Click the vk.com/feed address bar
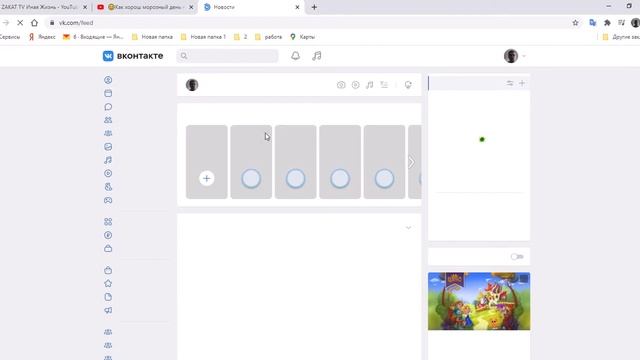Viewport: 640px width, 360px height. [306, 23]
